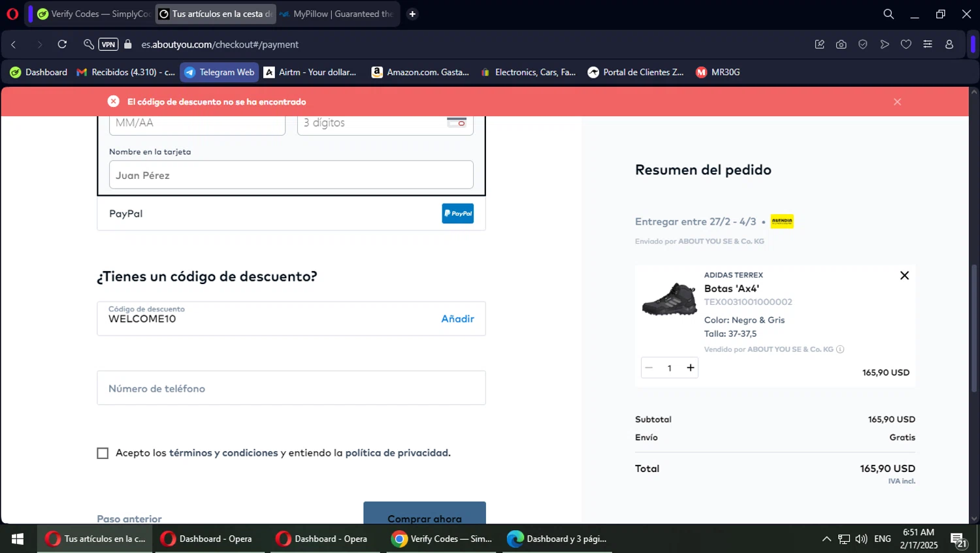This screenshot has width=980, height=553.
Task: Select PayPal payment option
Action: click(291, 213)
